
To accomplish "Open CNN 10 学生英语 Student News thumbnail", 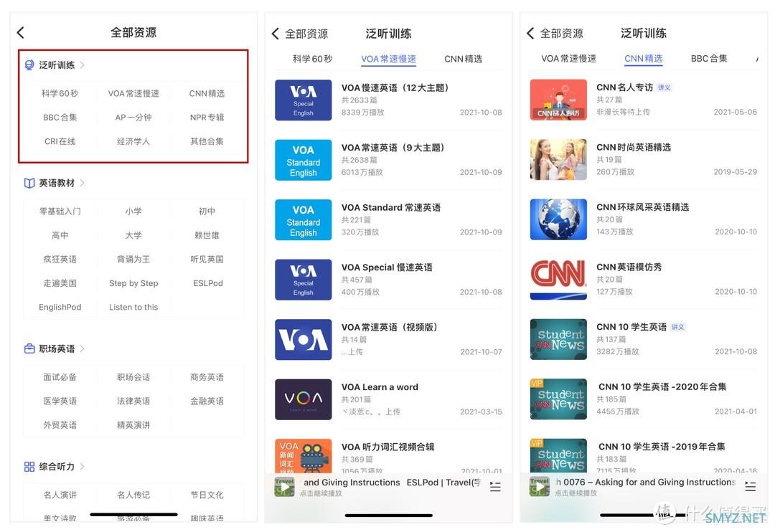I will pyautogui.click(x=558, y=339).
